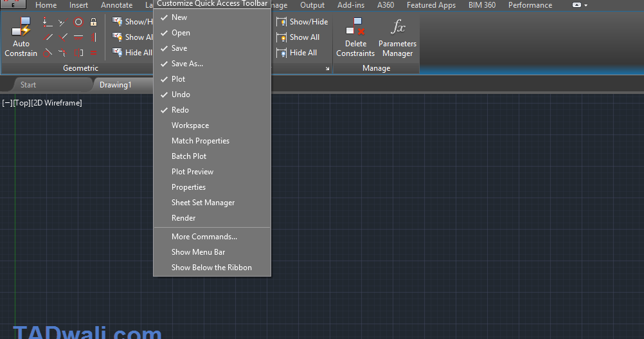Apply the Fix constraint padlock icon
Image resolution: width=644 pixels, height=339 pixels.
94,22
